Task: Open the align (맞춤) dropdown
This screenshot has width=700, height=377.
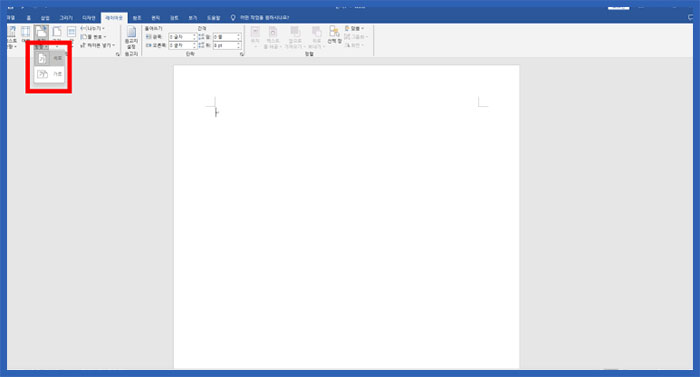Action: pos(354,29)
